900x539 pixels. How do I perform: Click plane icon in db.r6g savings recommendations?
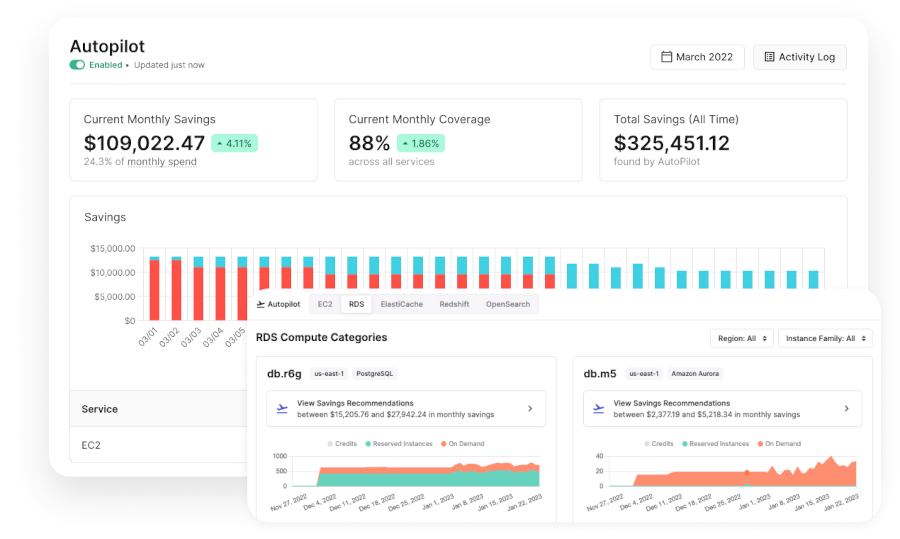click(x=282, y=409)
